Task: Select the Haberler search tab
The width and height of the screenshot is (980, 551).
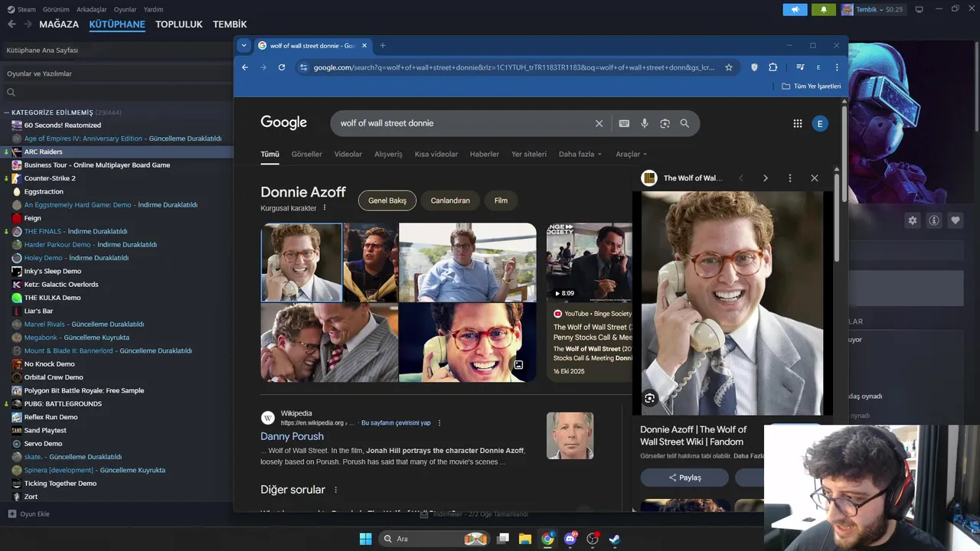Action: point(485,154)
